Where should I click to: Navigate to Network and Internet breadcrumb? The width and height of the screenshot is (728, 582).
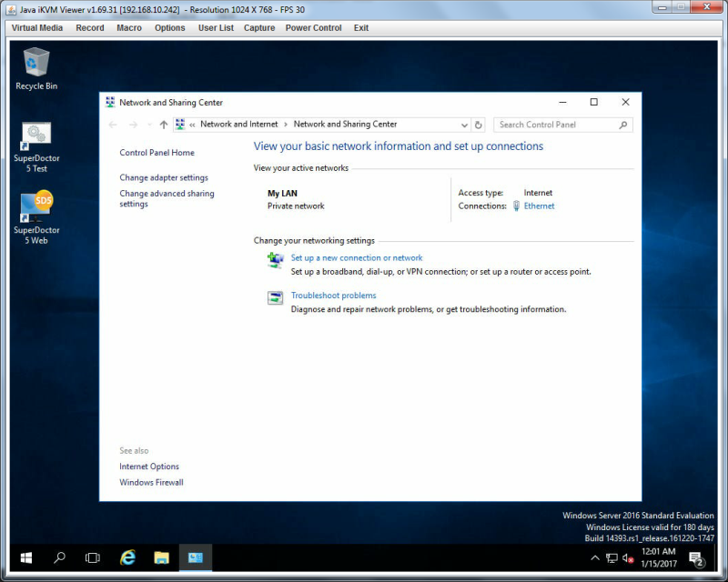[x=239, y=124]
